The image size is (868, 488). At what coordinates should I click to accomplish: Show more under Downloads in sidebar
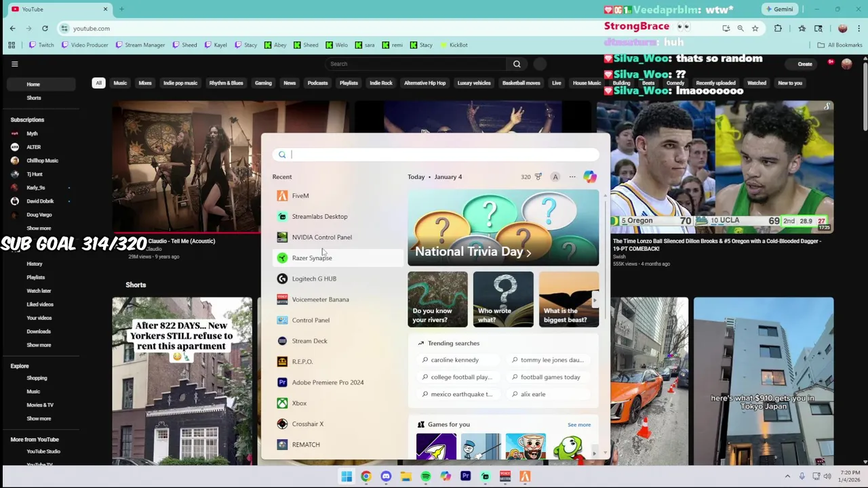coord(39,345)
